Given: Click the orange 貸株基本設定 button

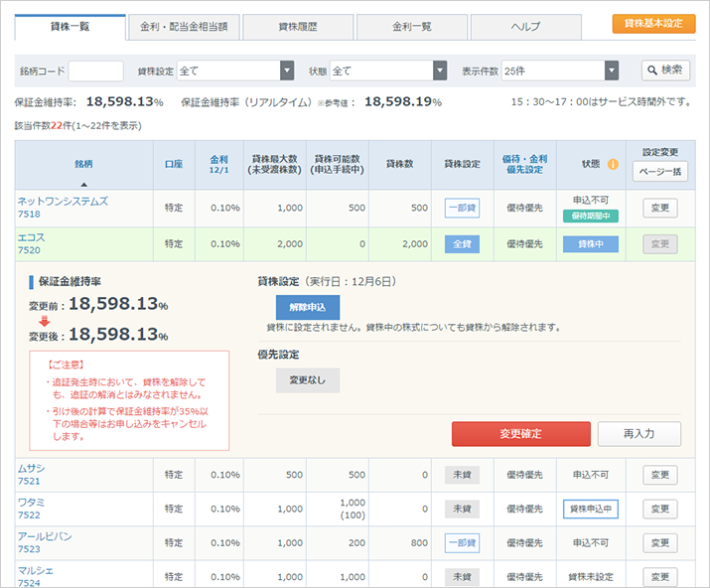Looking at the screenshot, I should [653, 23].
